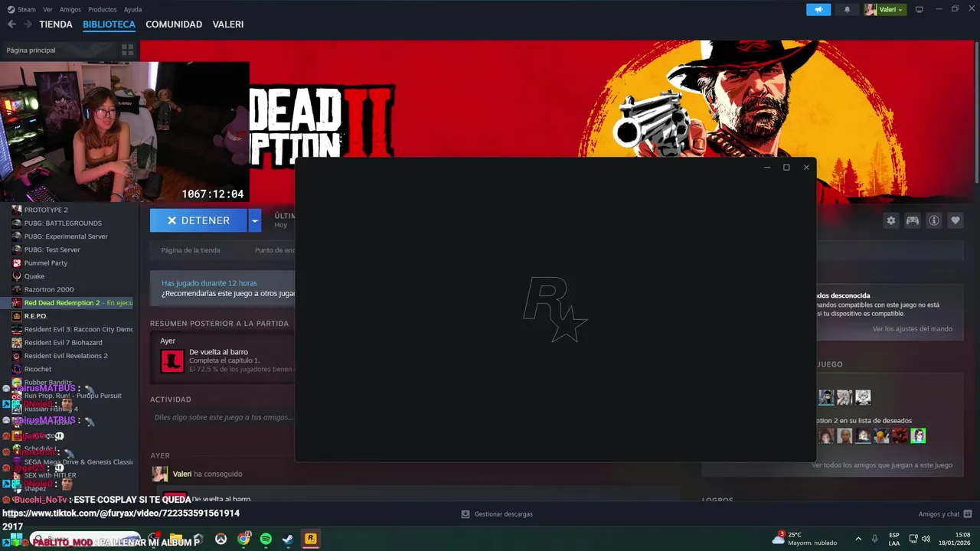980x551 pixels.
Task: Stop the game with DETENER button
Action: [x=199, y=220]
